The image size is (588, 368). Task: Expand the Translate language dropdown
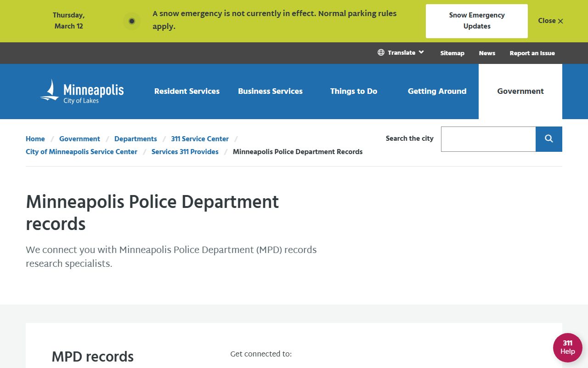point(401,52)
